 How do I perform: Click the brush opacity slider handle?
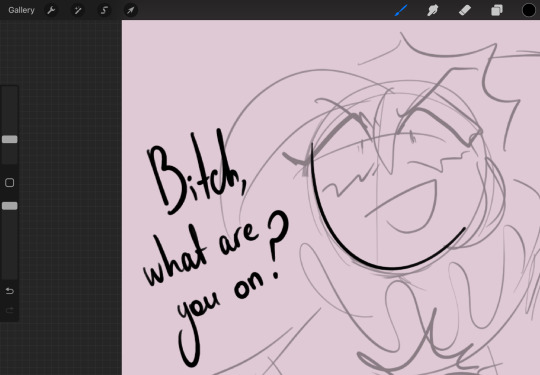10,206
